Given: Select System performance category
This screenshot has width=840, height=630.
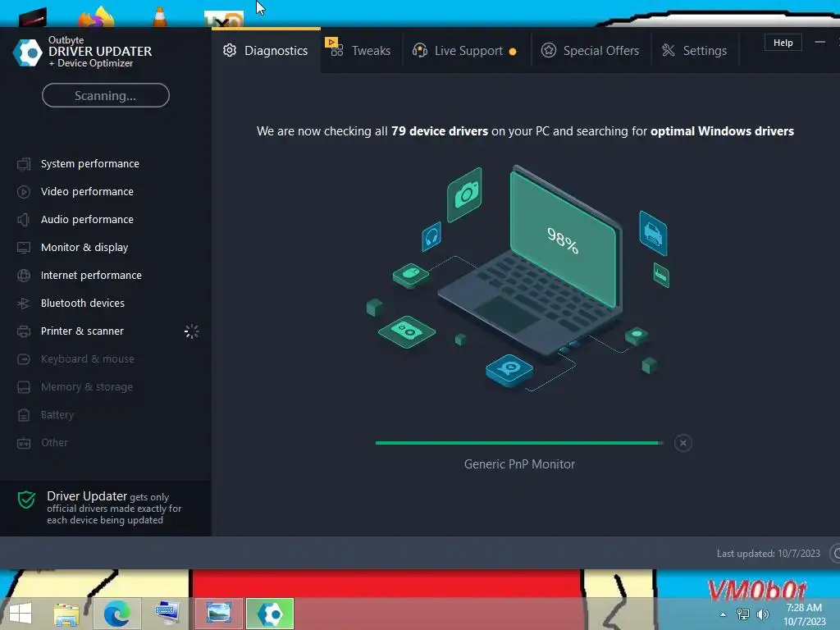Looking at the screenshot, I should click(106, 164).
